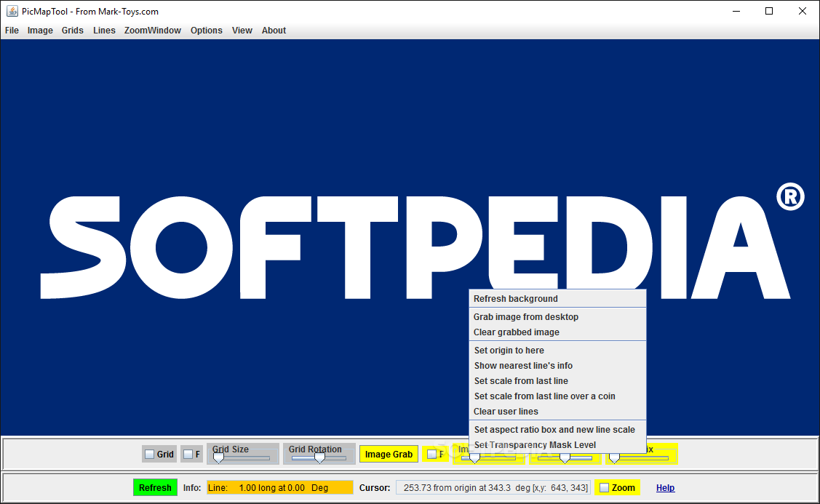Open the Help link
820x504 pixels.
(x=665, y=488)
